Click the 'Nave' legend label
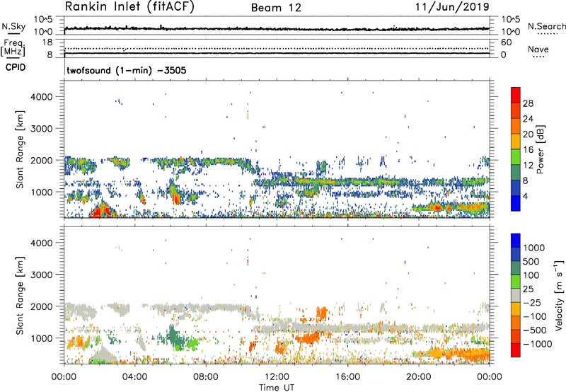 [x=538, y=50]
